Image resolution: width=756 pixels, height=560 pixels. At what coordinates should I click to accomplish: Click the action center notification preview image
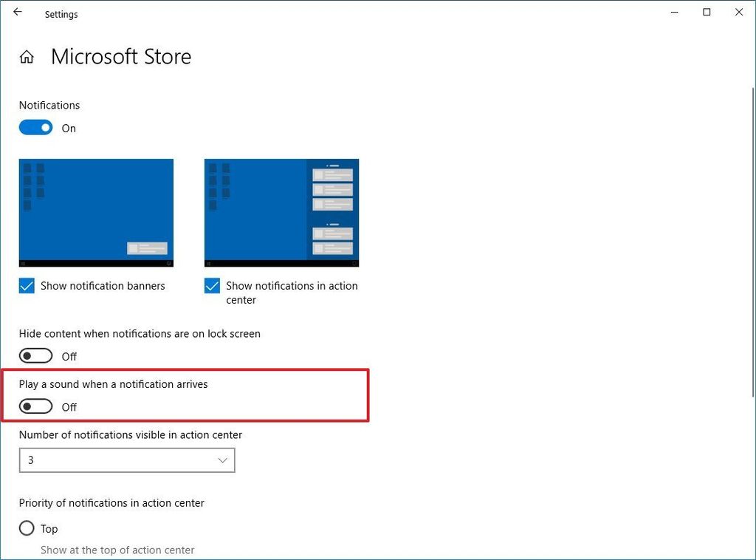coord(281,212)
